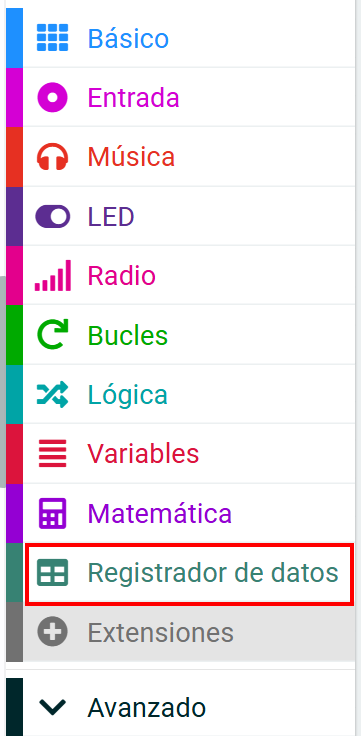
Task: Click the Radio signal bars icon
Action: point(53,276)
